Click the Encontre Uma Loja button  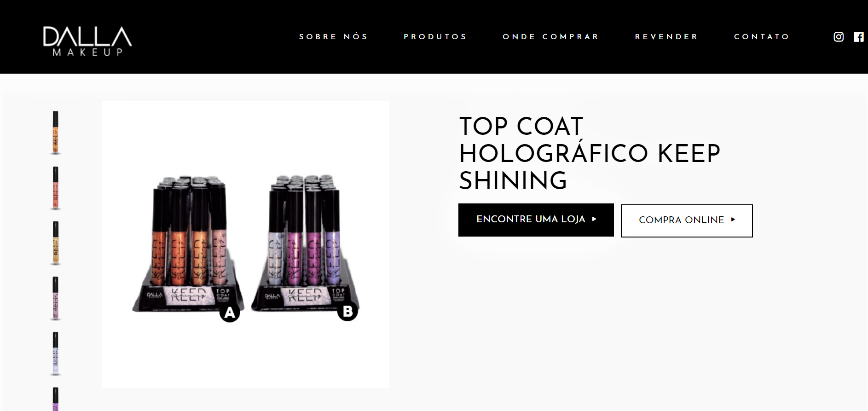click(536, 220)
